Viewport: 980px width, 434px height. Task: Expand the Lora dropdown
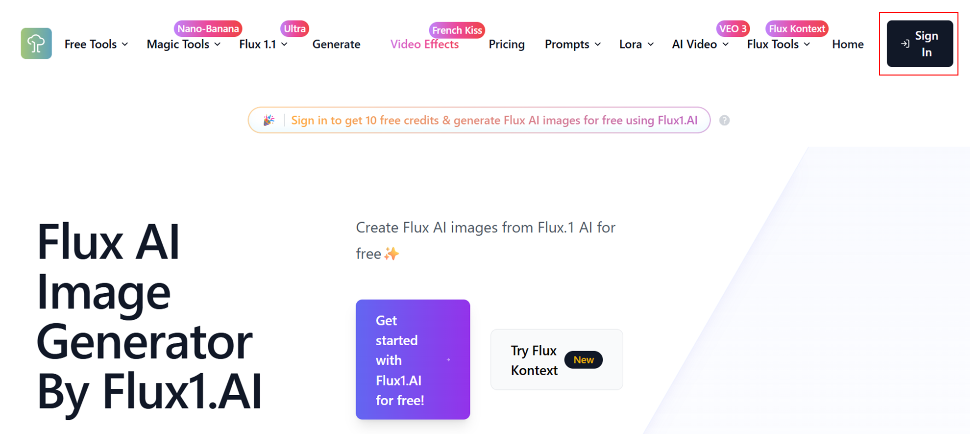click(x=637, y=44)
